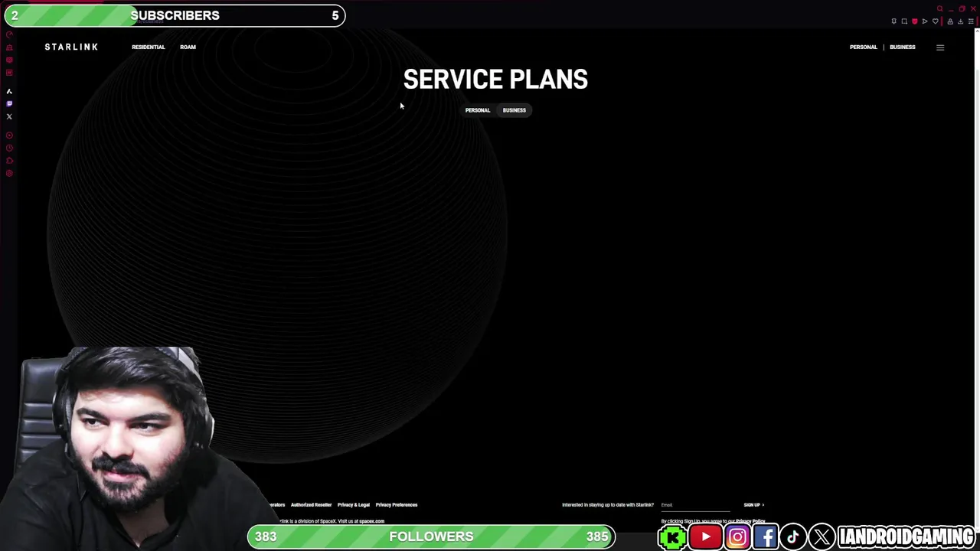Click the Email input field in footer
This screenshot has height=551, width=980.
point(695,505)
